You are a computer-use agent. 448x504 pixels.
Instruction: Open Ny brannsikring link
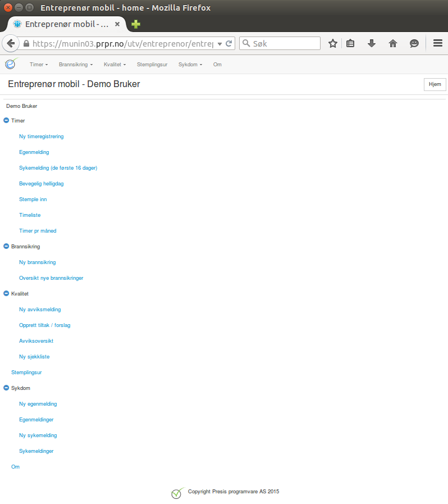38,262
